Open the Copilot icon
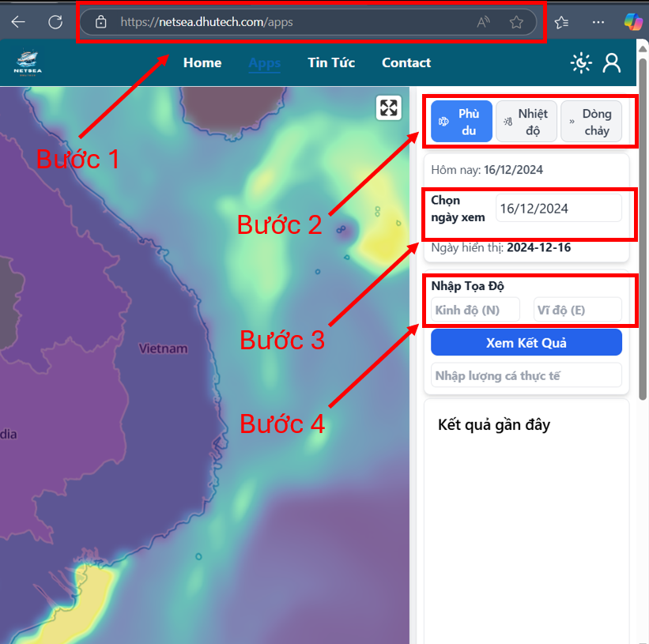 tap(633, 21)
